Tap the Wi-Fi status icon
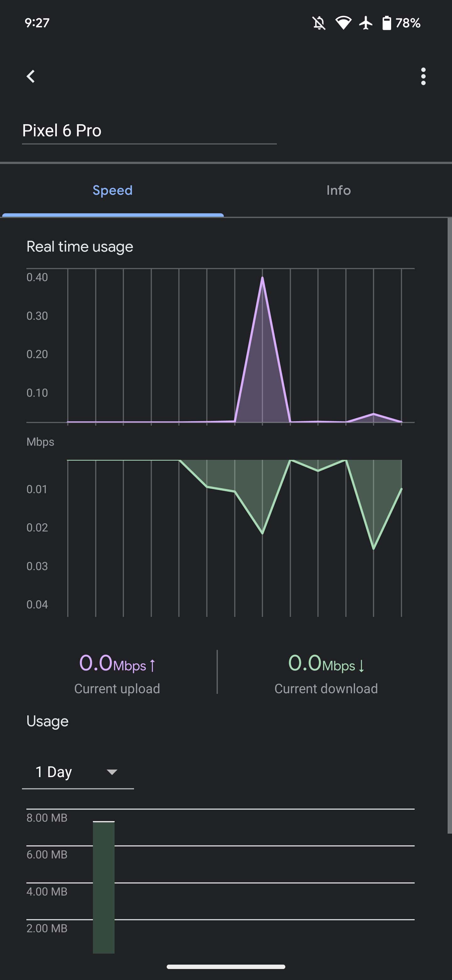The image size is (452, 980). coord(343,23)
